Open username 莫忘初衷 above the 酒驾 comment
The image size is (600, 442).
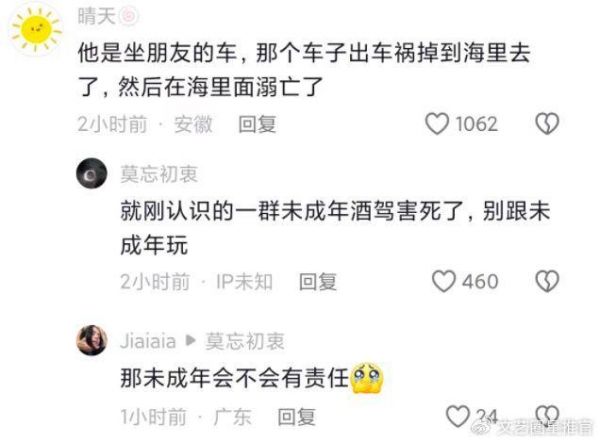pyautogui.click(x=159, y=174)
